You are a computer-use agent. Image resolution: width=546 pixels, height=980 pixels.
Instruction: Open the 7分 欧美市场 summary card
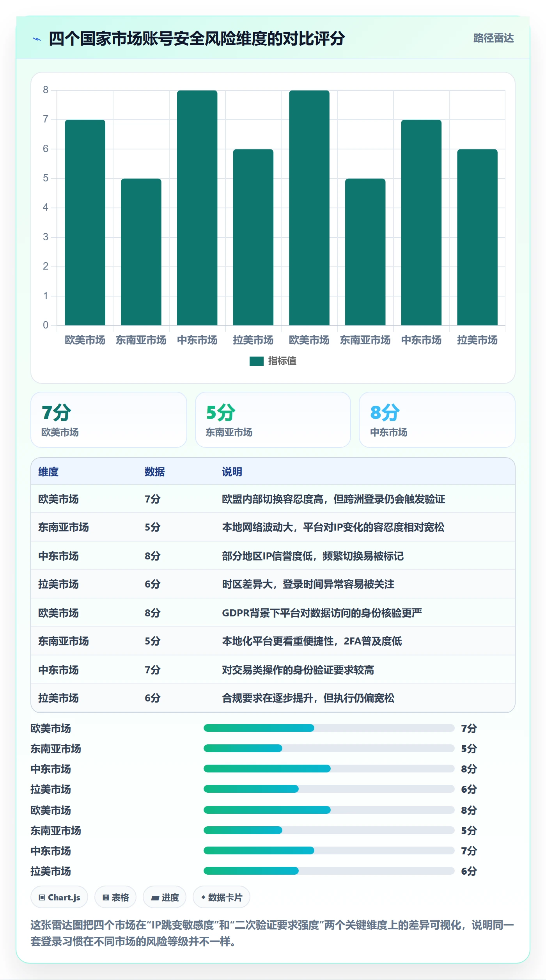point(109,420)
